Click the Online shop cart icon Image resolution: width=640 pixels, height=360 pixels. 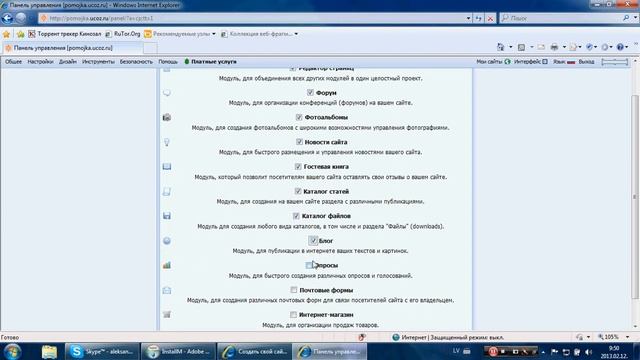pos(167,315)
